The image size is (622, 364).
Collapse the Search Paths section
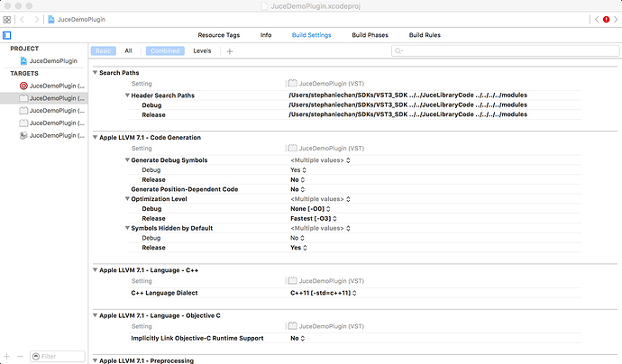96,73
